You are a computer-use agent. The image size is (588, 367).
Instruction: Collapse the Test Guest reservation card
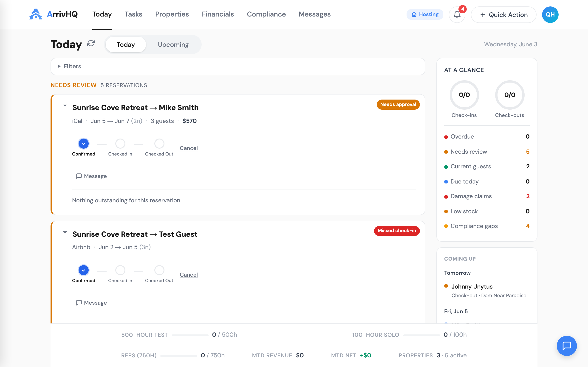(65, 232)
